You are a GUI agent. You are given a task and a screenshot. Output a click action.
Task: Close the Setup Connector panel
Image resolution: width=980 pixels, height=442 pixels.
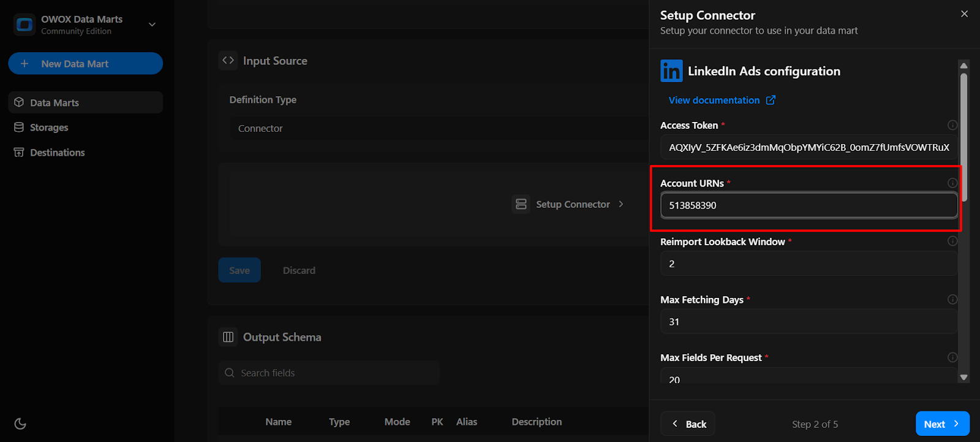[x=964, y=13]
